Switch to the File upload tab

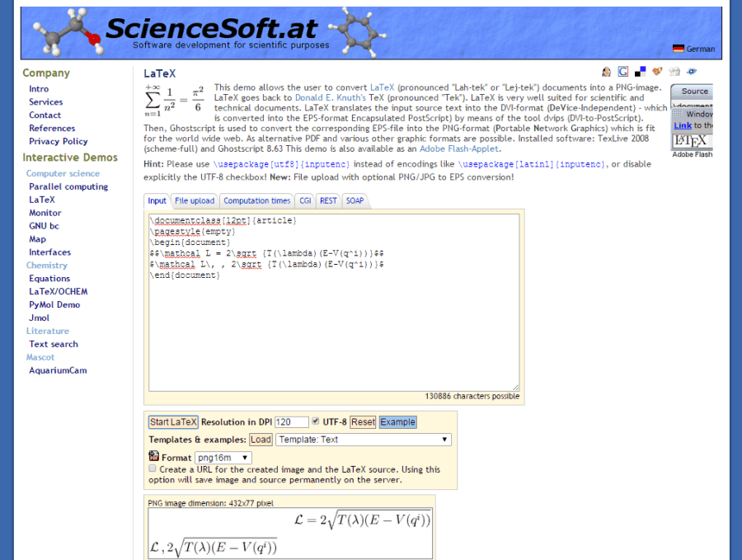[x=195, y=200]
